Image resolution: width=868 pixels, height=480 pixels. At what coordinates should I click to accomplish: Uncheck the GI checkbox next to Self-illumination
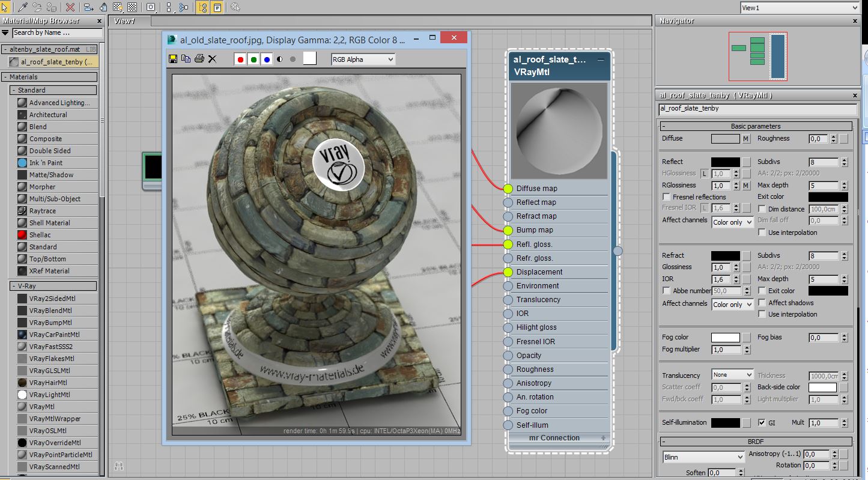click(762, 423)
